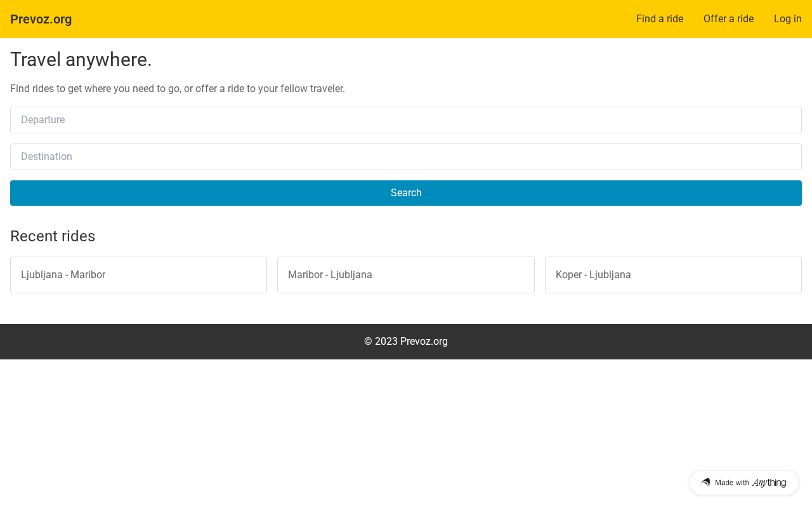Open the Maribor - Ljubljana ride card
The image size is (812, 508).
coord(406,275)
